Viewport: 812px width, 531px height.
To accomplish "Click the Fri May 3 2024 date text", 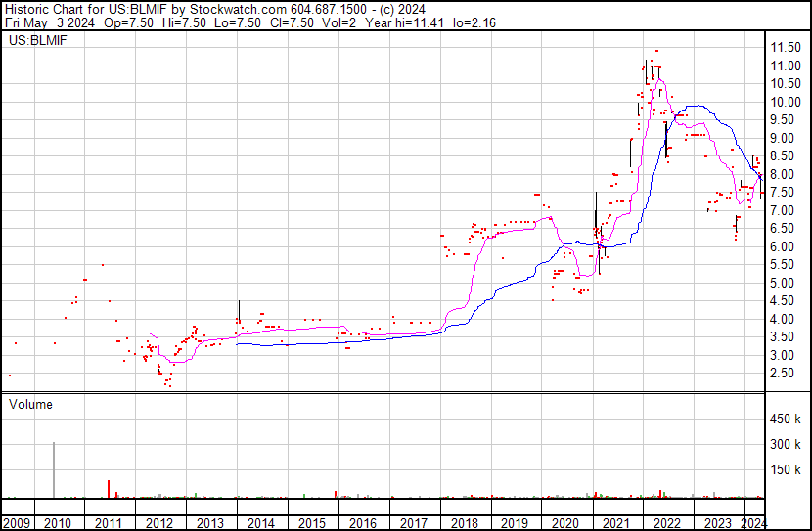I will coord(50,23).
